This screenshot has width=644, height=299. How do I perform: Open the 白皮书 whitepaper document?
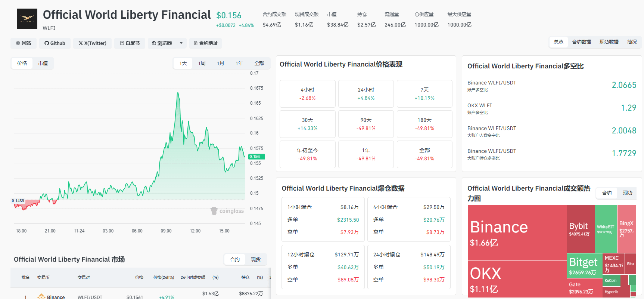[130, 43]
